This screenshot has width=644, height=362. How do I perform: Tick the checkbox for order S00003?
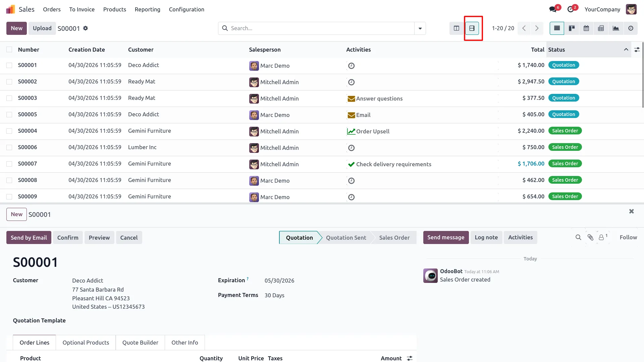click(x=9, y=98)
